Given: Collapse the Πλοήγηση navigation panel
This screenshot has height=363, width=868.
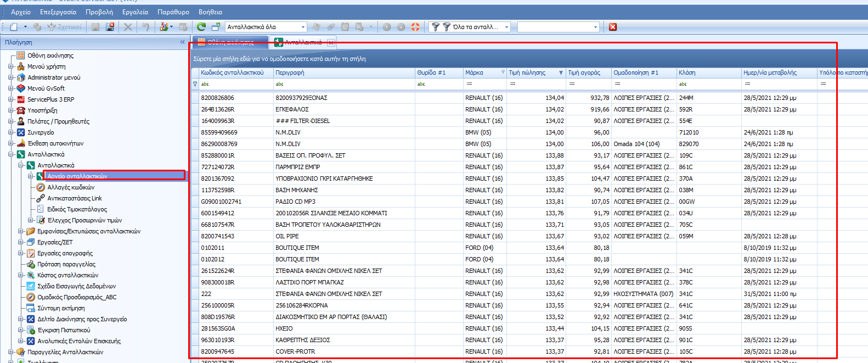Looking at the screenshot, I should click(182, 42).
